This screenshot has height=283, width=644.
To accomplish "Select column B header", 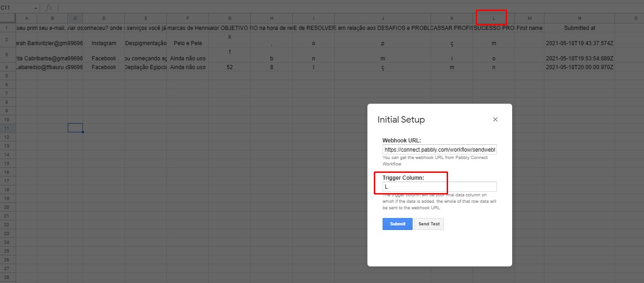I will [53, 18].
